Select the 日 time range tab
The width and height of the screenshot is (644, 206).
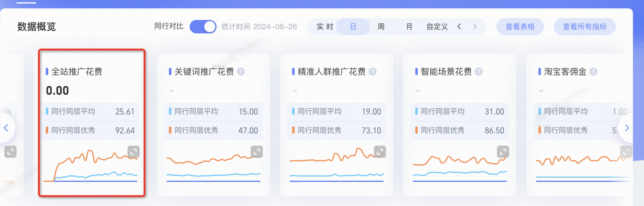click(x=353, y=27)
